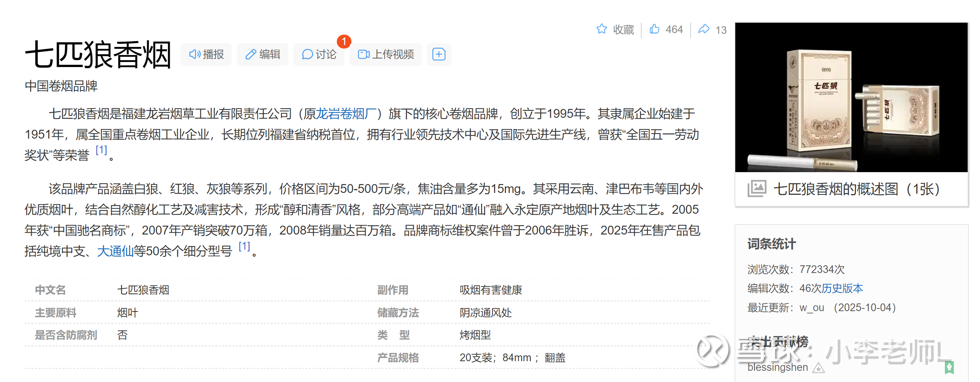Click the 烤烟型 value
The image size is (980, 382).
point(475,335)
